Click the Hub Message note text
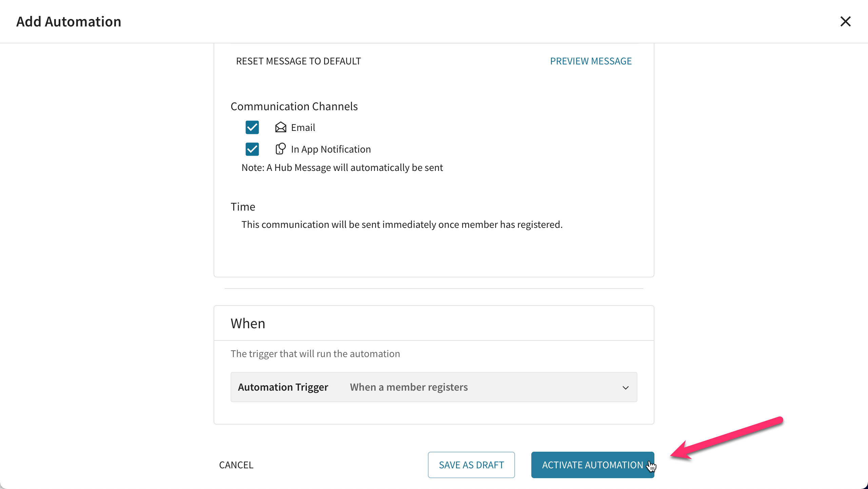This screenshot has height=489, width=868. point(342,168)
